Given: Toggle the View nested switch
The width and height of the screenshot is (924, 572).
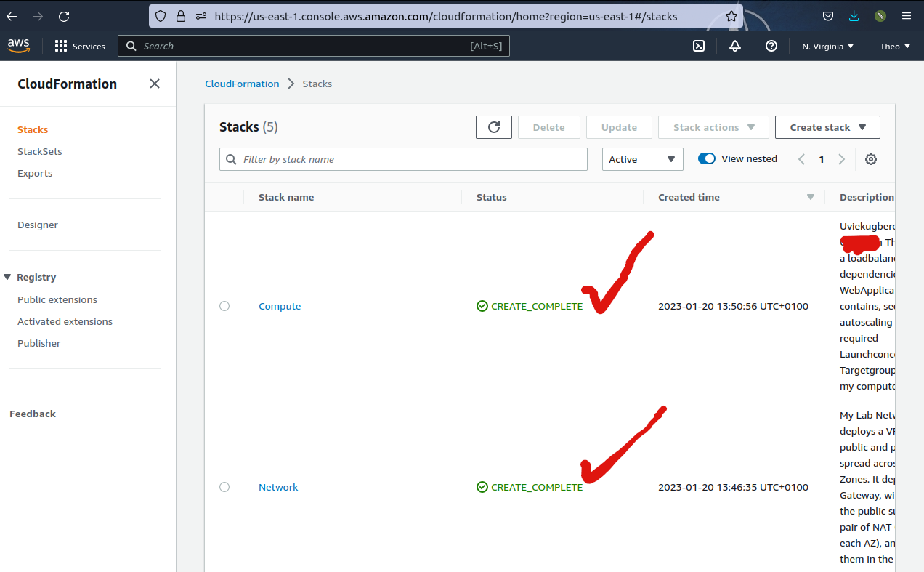Looking at the screenshot, I should pos(707,158).
